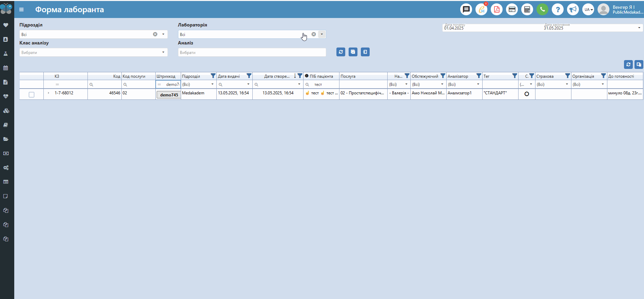Open the payment card icon
The image size is (644, 299).
(x=512, y=9)
